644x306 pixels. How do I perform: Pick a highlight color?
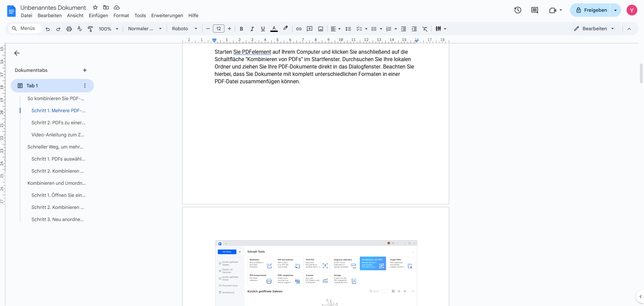pyautogui.click(x=285, y=29)
